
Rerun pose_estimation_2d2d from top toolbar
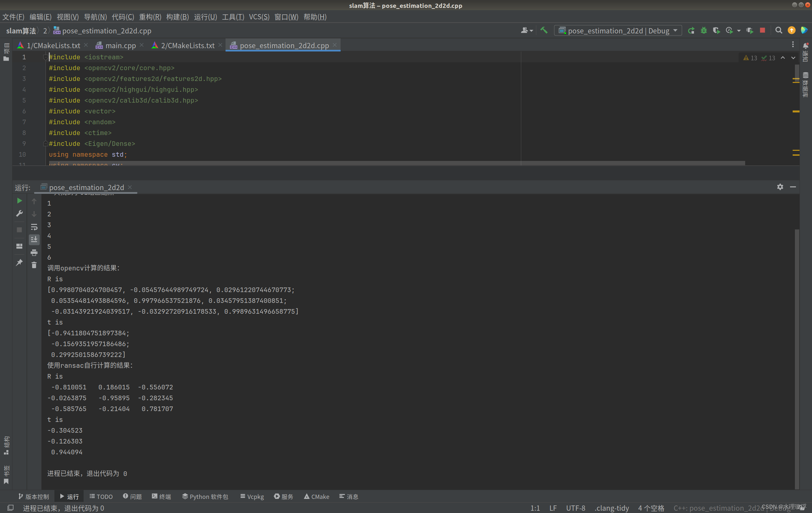[x=691, y=31]
